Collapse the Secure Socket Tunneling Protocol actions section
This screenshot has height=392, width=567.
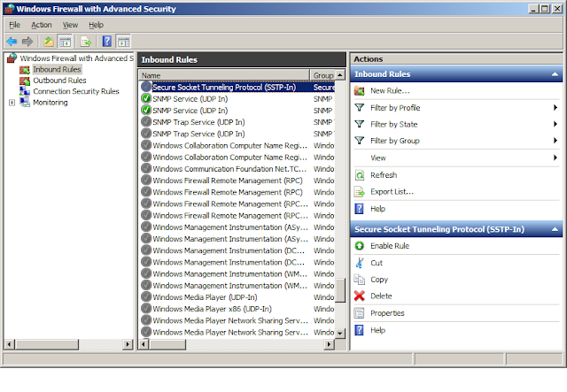(555, 229)
